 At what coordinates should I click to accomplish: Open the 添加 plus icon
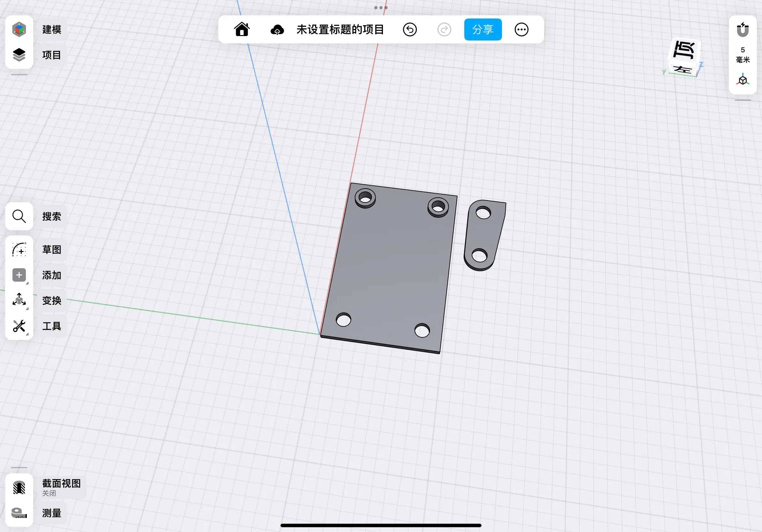(19, 275)
